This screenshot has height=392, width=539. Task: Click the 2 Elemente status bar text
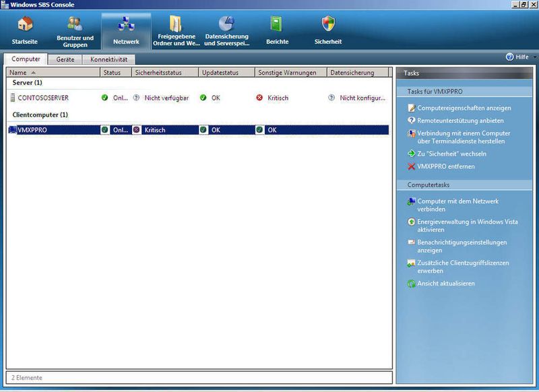26,378
